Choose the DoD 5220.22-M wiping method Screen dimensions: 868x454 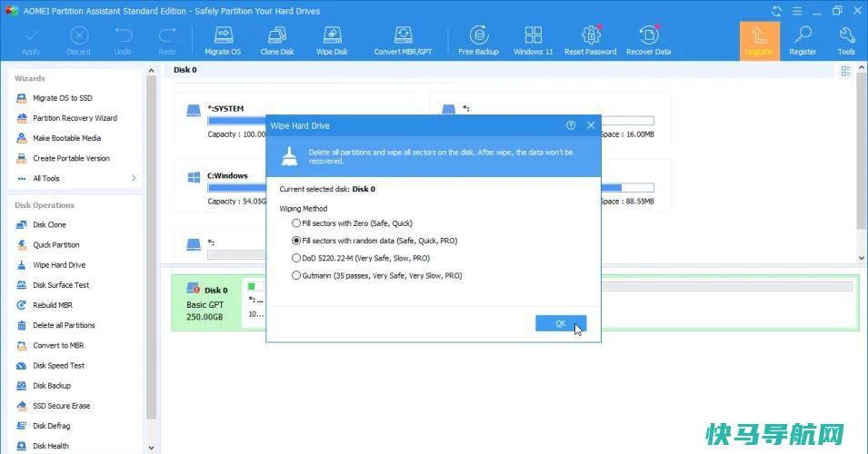361,258
